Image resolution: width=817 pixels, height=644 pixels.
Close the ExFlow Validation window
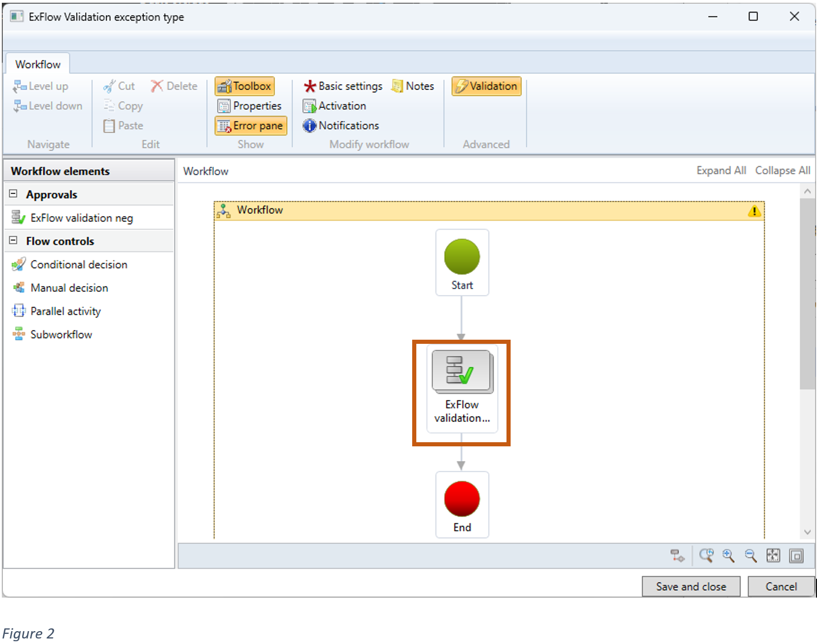pyautogui.click(x=794, y=17)
